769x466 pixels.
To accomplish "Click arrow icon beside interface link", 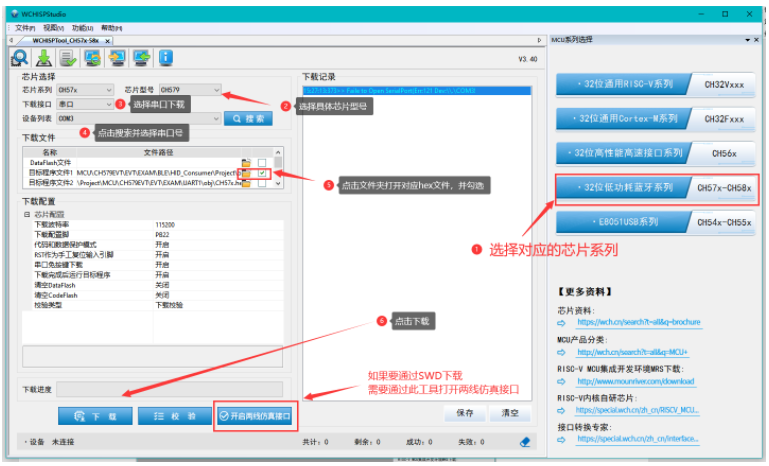I will [561, 440].
